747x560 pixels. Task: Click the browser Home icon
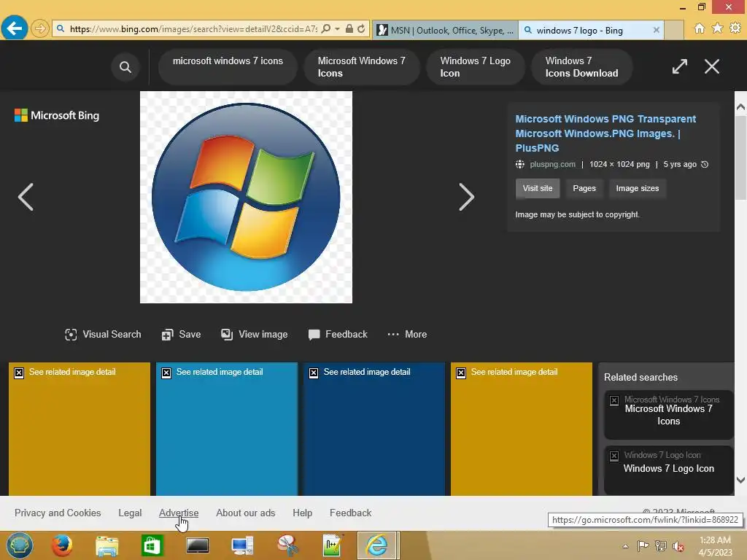tap(700, 28)
